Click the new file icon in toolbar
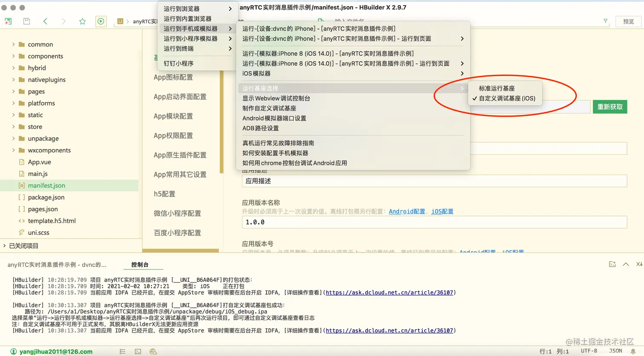 8,21
